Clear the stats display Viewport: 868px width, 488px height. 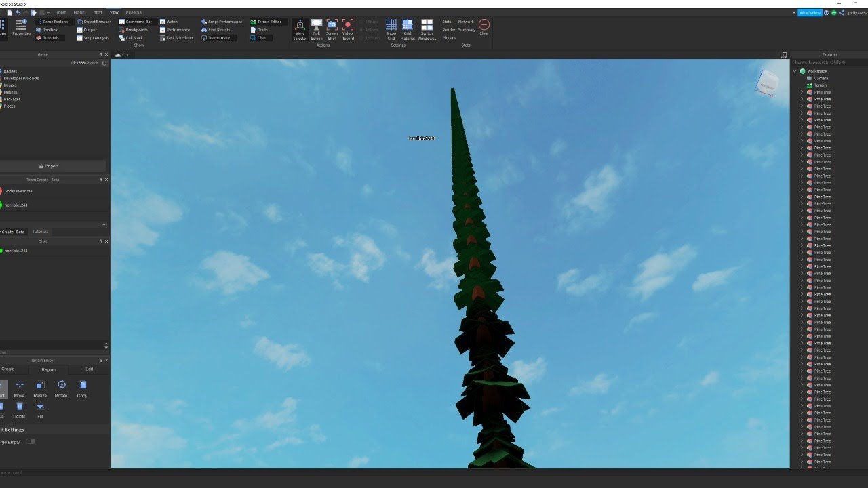click(484, 27)
